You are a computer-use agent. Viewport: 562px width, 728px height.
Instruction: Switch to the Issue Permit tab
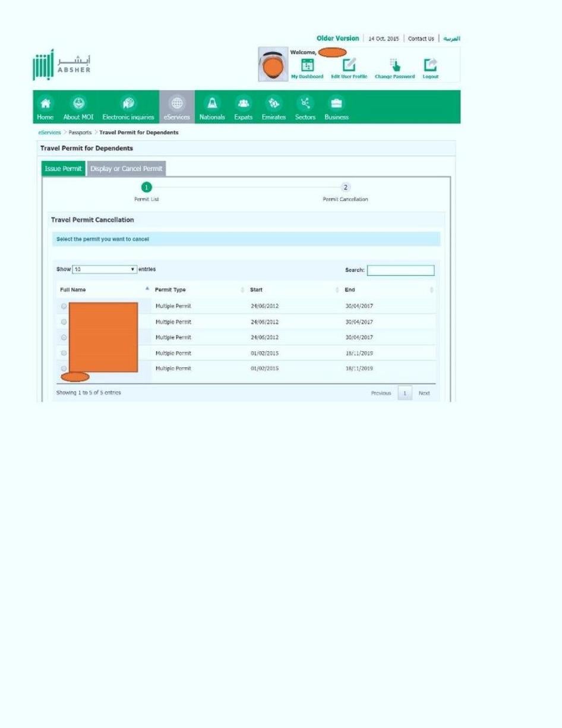click(x=64, y=169)
